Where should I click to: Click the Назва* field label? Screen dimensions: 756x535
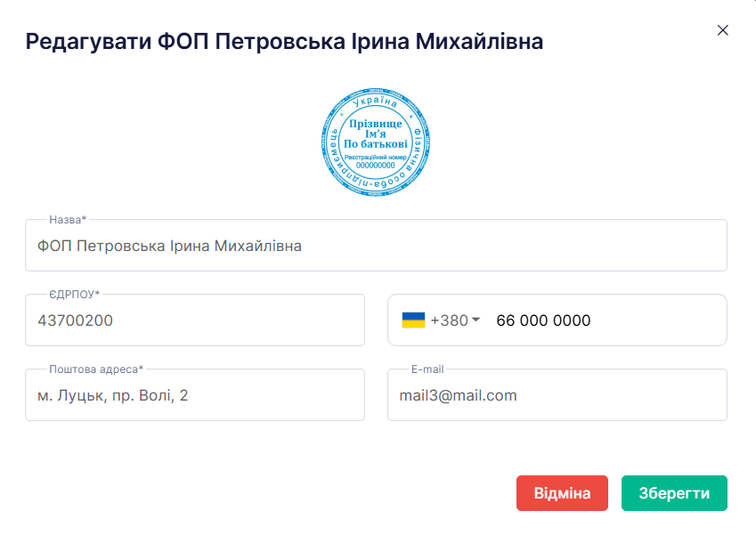coord(68,220)
